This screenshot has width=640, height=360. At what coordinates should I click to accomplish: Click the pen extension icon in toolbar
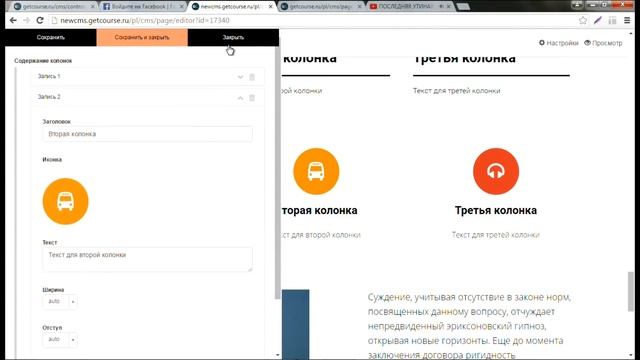tap(598, 20)
